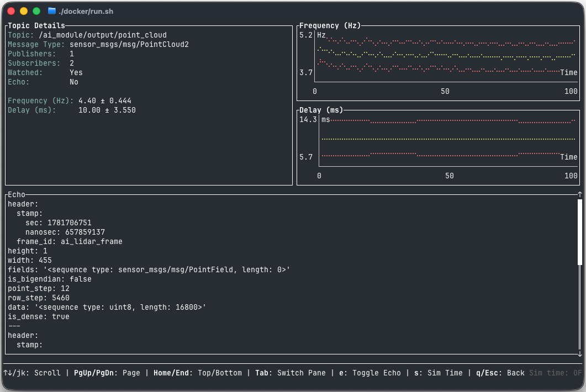
Task: Click the Echo pane scrollbar thumb
Action: [x=579, y=232]
